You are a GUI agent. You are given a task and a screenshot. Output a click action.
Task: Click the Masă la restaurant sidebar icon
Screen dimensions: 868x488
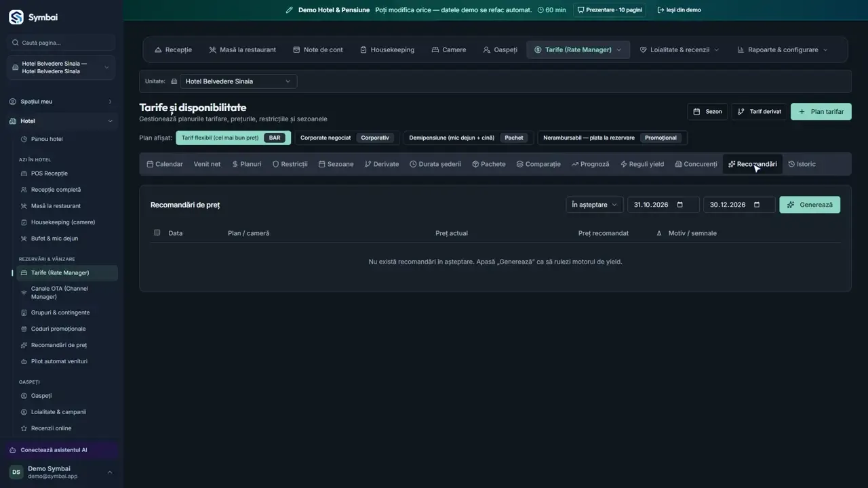tap(24, 206)
